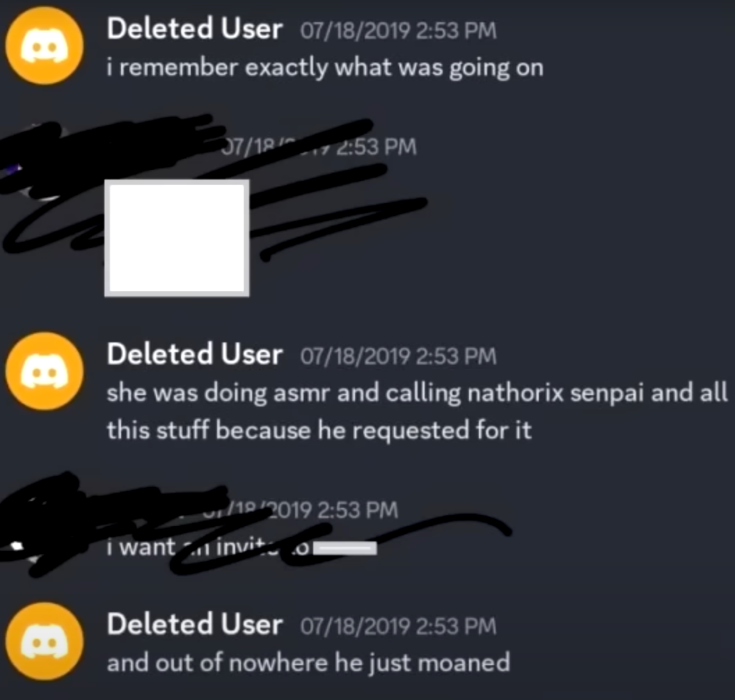Open the white blank image attachment
This screenshot has width=735, height=700.
pyautogui.click(x=177, y=238)
